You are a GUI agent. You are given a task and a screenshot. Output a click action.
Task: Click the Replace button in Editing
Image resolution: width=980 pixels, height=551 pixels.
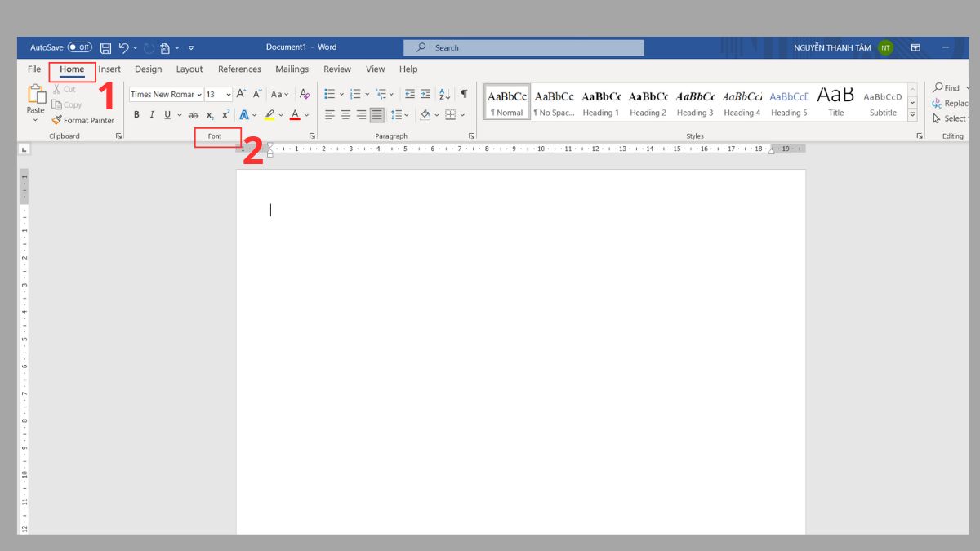click(x=951, y=103)
